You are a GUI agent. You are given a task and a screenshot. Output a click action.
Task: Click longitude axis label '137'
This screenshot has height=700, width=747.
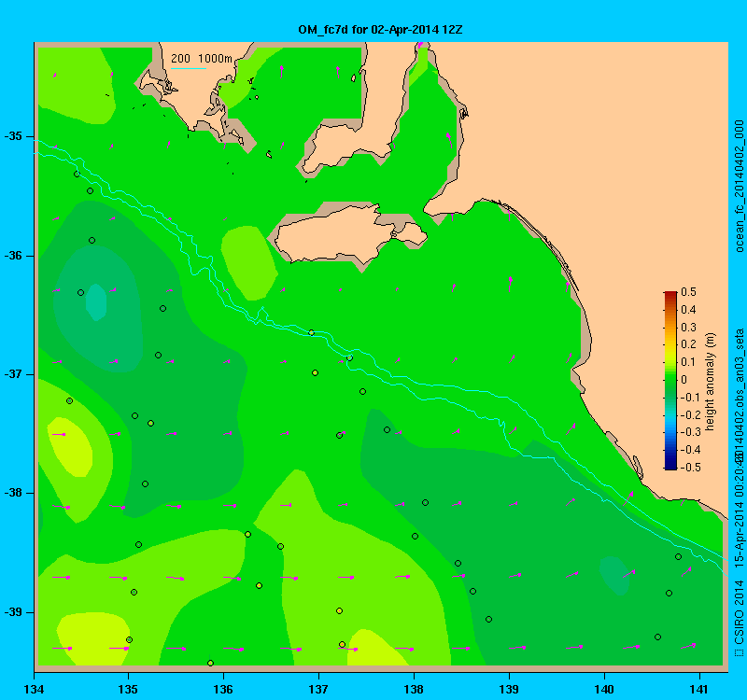(318, 689)
